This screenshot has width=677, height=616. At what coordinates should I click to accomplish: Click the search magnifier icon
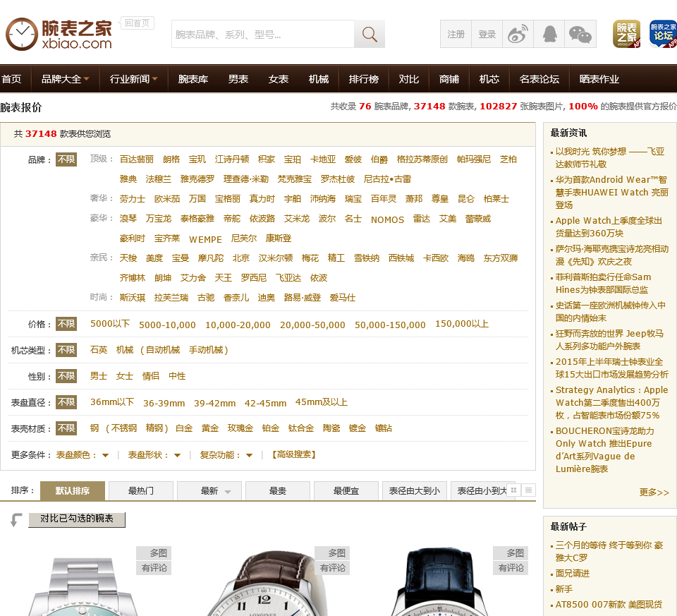[x=369, y=34]
